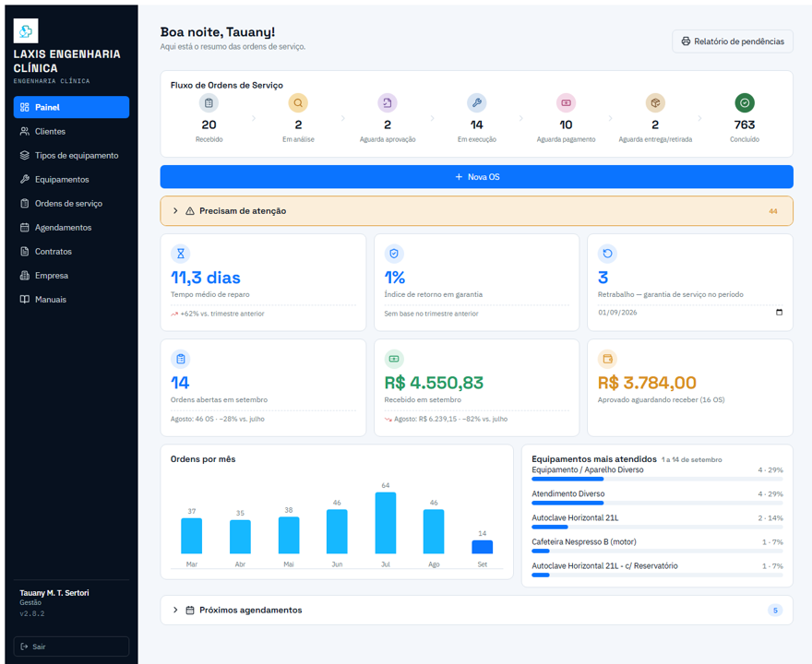This screenshot has height=664, width=812.
Task: Click the Concluído green check icon
Action: (745, 103)
